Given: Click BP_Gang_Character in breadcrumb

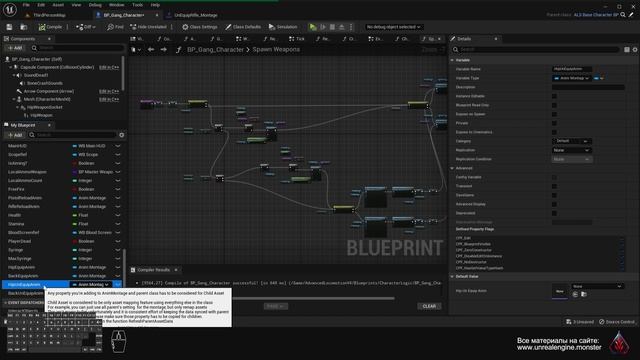Looking at the screenshot, I should pyautogui.click(x=215, y=49).
